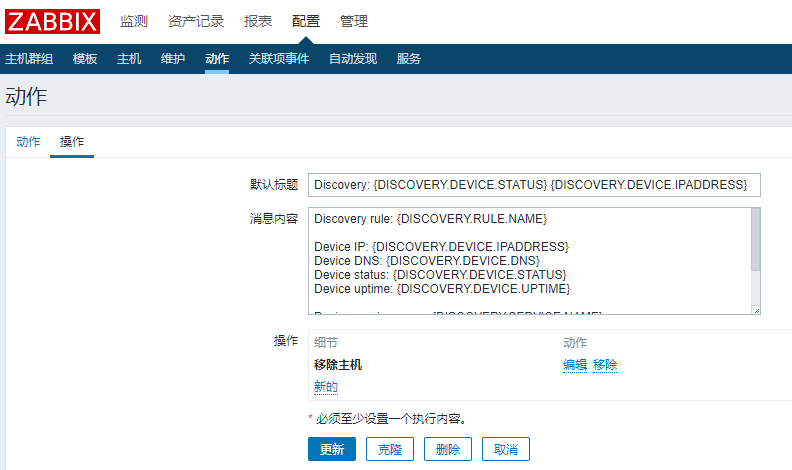
Task: Click the 动作 page heading
Action: coord(26,96)
